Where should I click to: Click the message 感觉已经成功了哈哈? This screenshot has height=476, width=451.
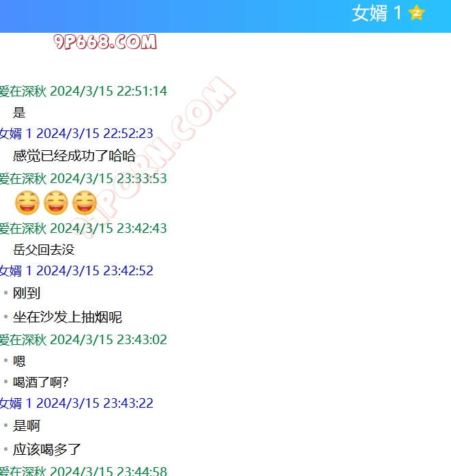click(74, 155)
